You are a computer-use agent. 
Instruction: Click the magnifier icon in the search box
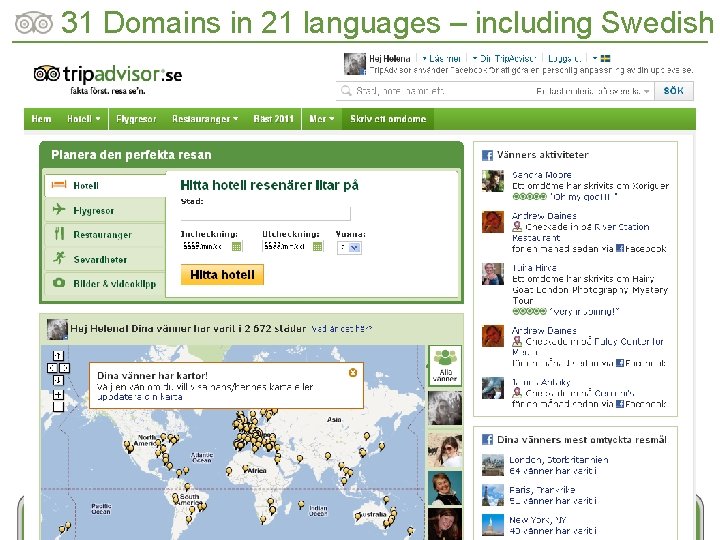[346, 91]
